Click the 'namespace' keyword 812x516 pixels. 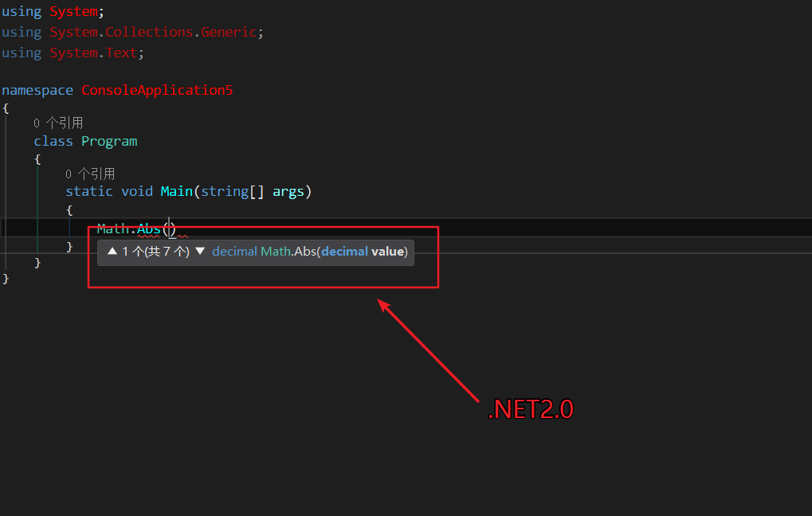[37, 91]
